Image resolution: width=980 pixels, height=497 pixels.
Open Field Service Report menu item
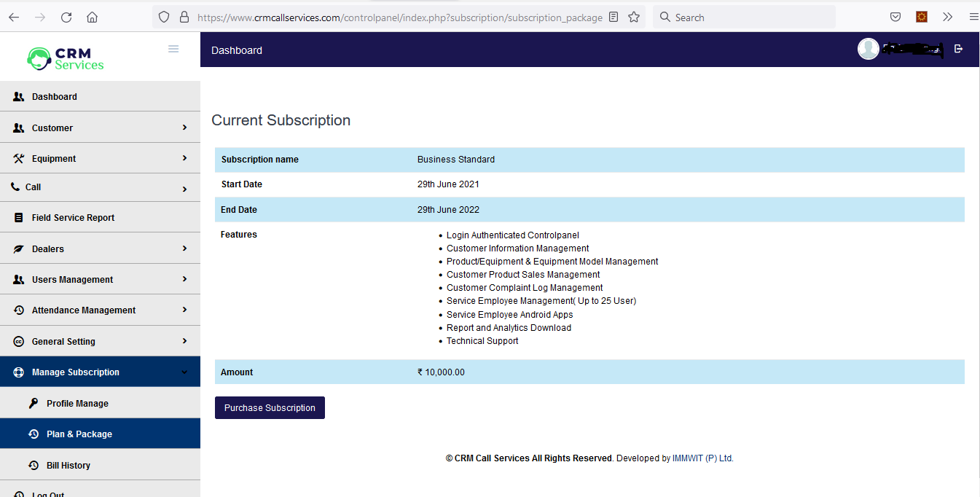pyautogui.click(x=100, y=217)
